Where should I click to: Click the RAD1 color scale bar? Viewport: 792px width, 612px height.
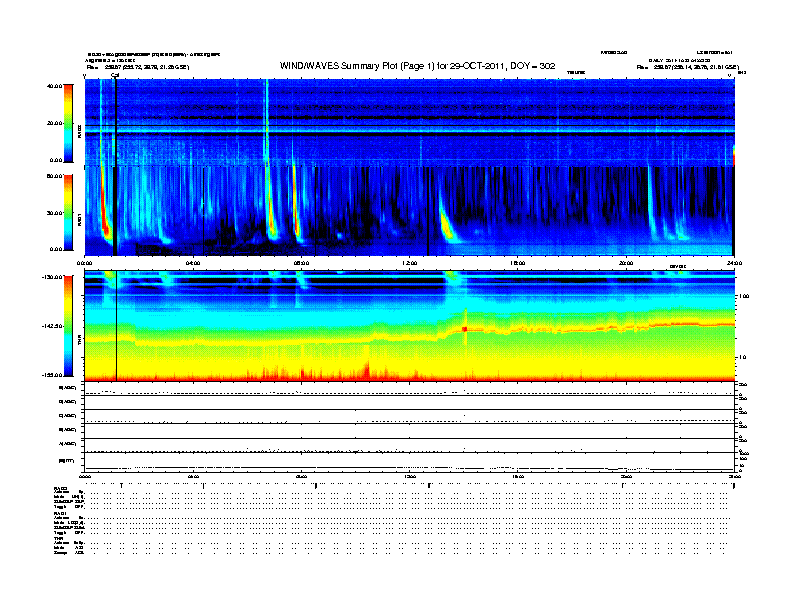point(68,213)
